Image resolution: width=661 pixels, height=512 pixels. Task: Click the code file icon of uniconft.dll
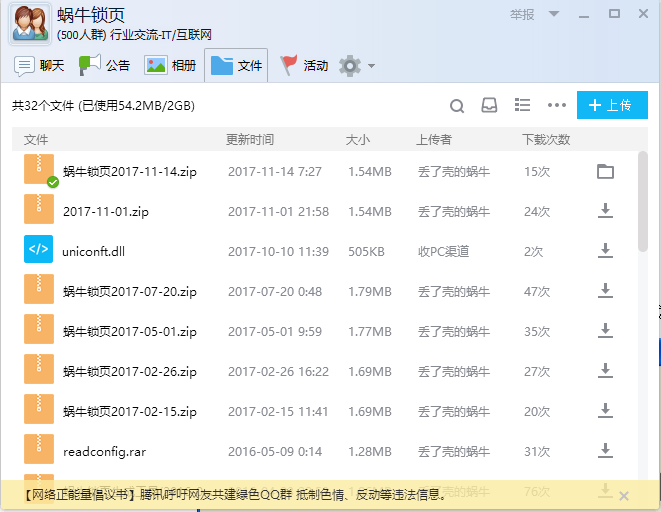[x=38, y=249]
